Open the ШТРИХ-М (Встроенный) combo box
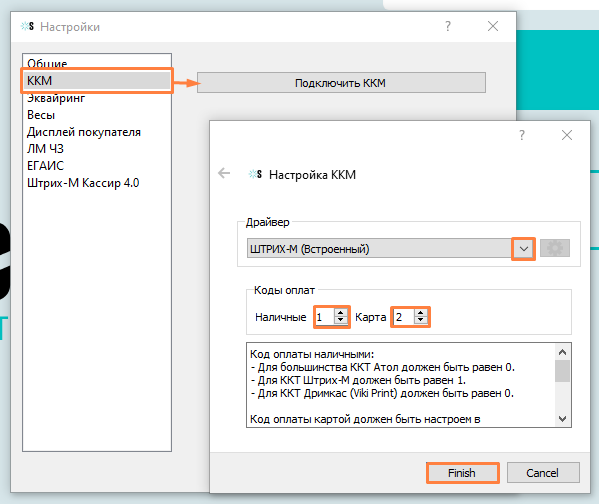The width and height of the screenshot is (599, 504). (x=390, y=249)
